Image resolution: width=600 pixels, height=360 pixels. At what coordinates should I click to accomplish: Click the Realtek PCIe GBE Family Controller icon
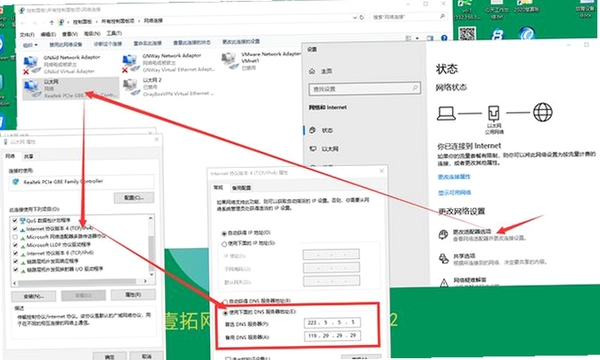(x=16, y=182)
